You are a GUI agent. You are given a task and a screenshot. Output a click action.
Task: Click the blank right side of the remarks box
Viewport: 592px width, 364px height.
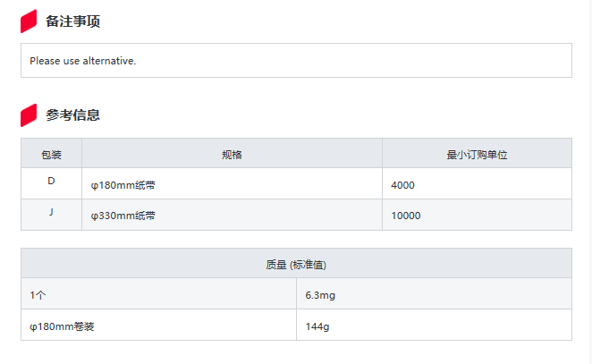point(402,61)
